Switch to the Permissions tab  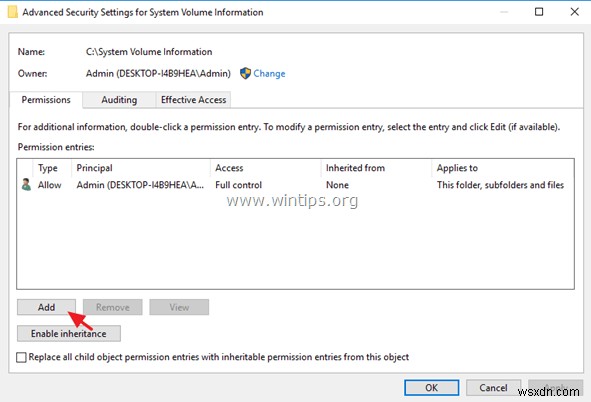46,100
